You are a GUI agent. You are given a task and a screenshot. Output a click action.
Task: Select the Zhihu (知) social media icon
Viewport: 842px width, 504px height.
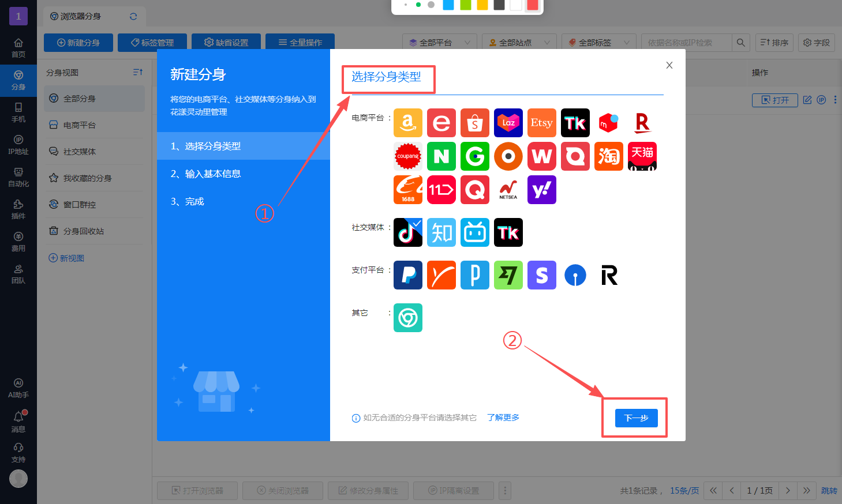tap(441, 232)
